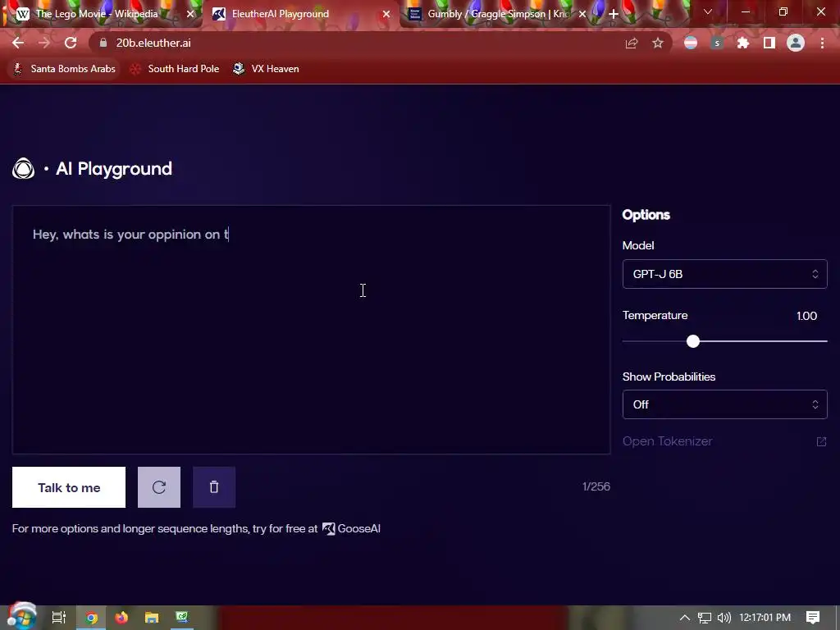
Task: Click the AI Playground heading text
Action: [113, 169]
